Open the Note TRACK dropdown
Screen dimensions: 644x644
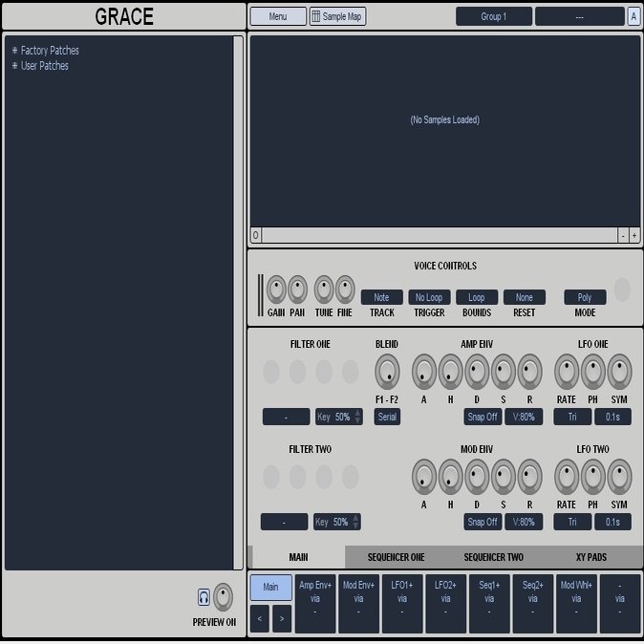[x=381, y=297]
